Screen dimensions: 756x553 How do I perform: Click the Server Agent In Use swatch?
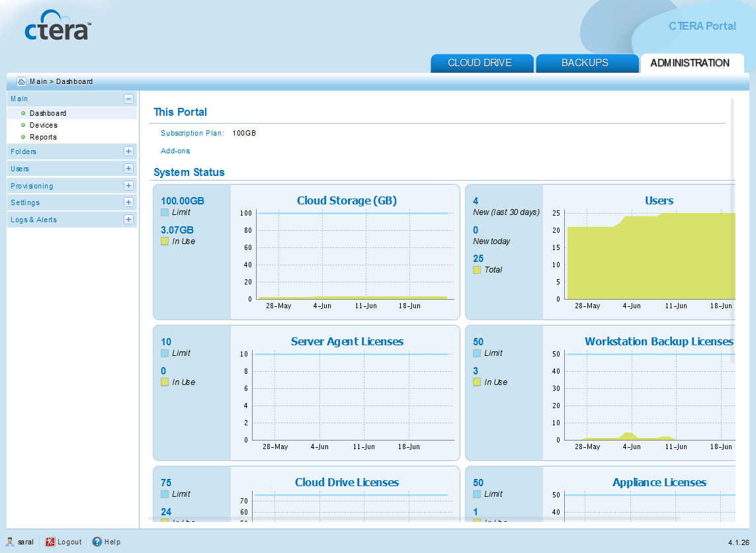tap(165, 382)
